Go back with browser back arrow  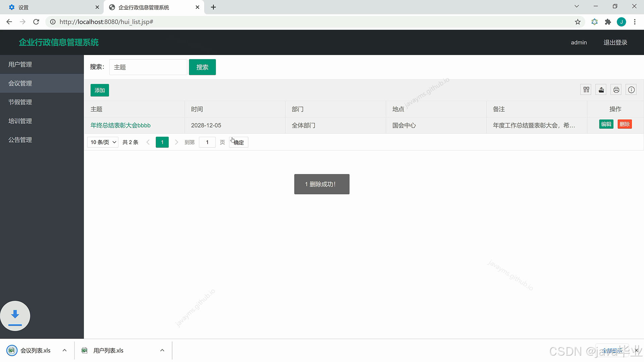tap(9, 22)
